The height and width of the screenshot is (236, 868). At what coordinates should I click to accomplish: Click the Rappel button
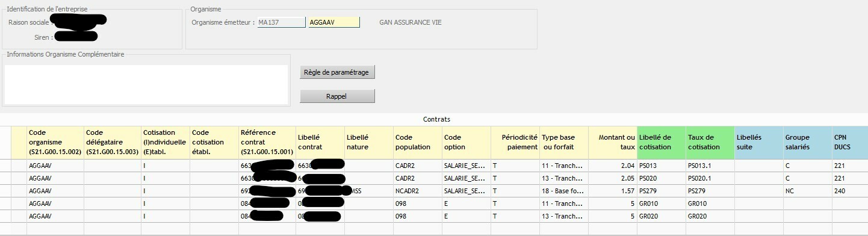(337, 96)
